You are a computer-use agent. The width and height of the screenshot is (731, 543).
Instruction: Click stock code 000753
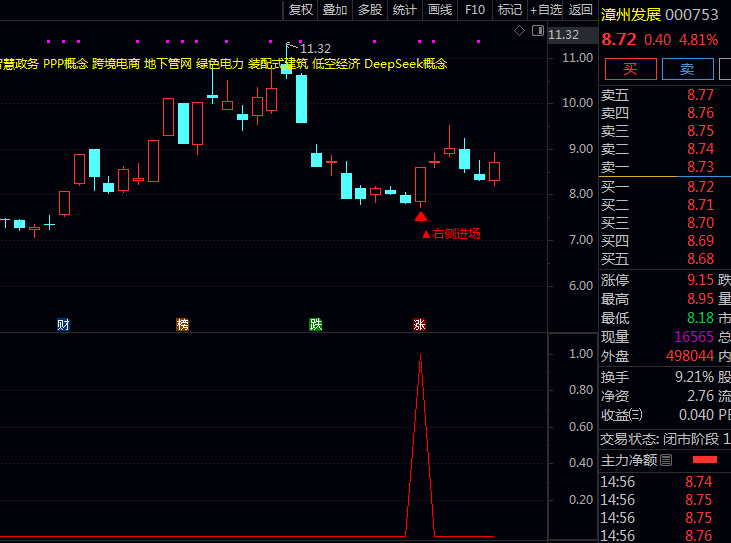(x=692, y=15)
